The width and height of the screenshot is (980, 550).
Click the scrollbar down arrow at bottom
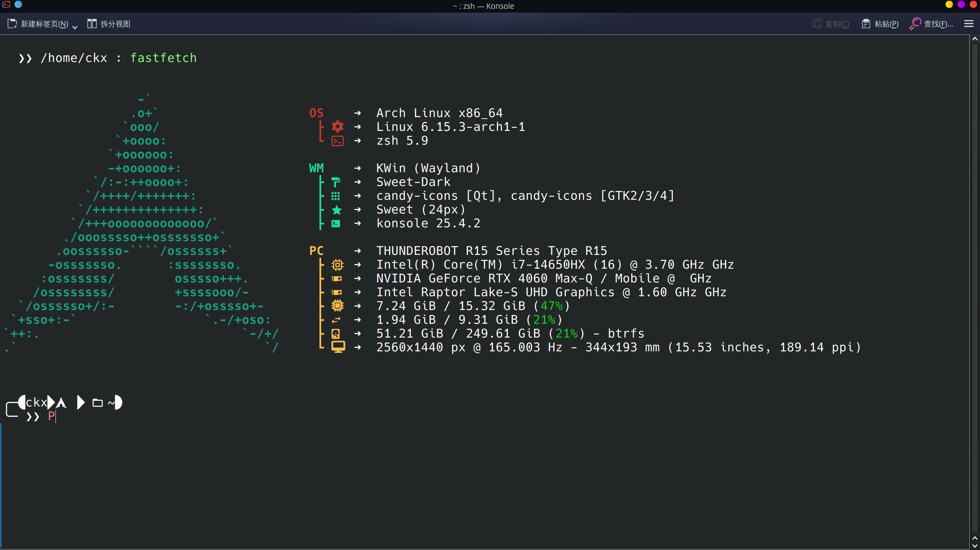975,546
